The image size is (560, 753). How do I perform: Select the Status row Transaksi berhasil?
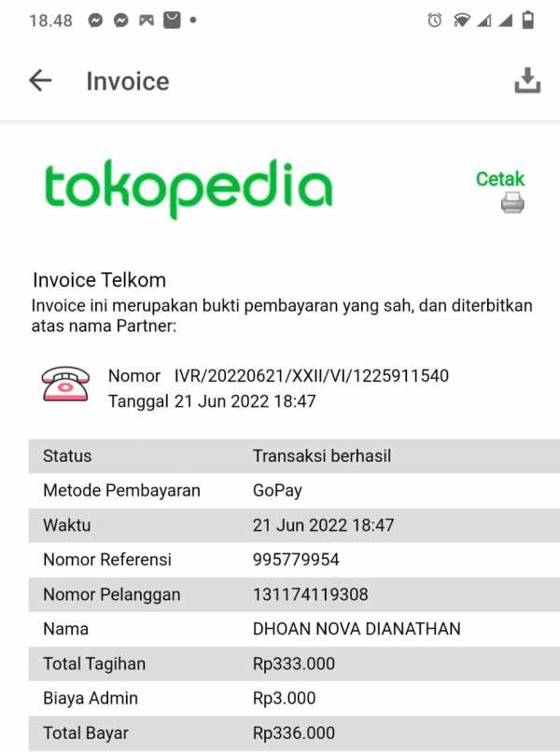(x=294, y=455)
